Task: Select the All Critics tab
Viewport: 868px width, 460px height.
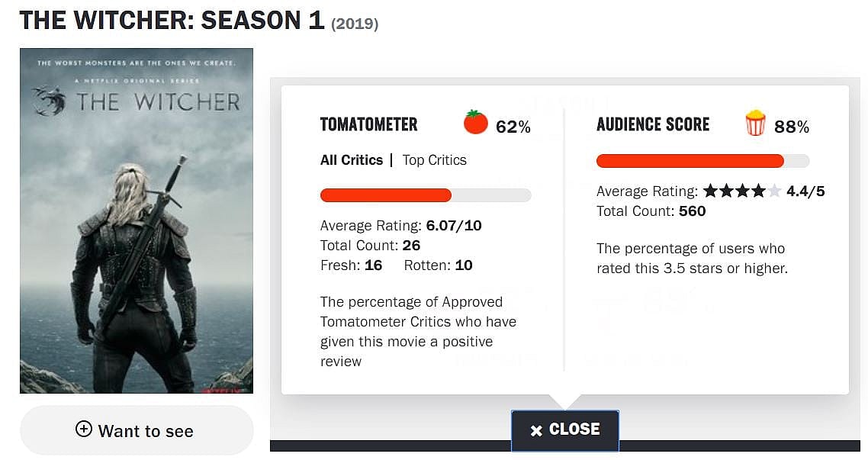Action: point(352,160)
